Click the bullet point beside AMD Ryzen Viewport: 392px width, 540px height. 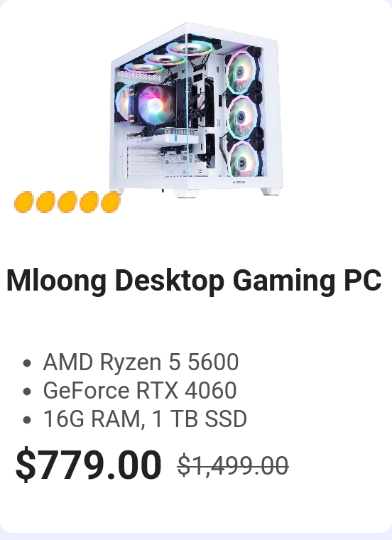(x=27, y=363)
